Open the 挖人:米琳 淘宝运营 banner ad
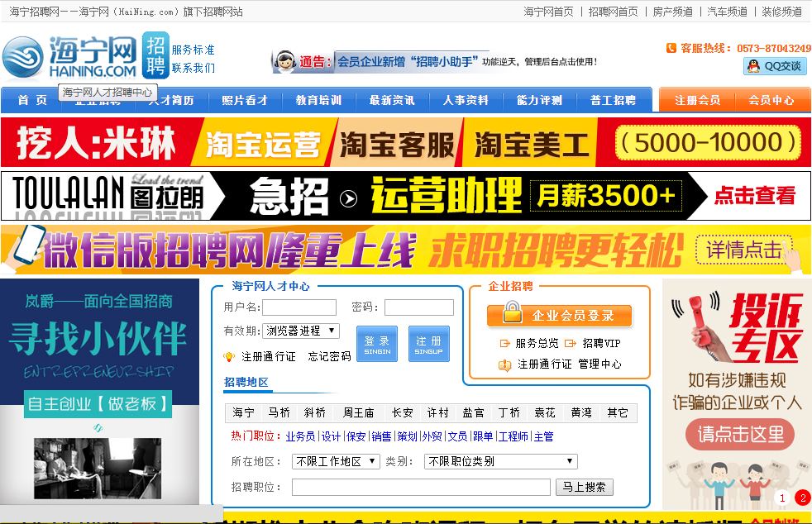Image resolution: width=812 pixels, height=524 pixels. point(406,142)
